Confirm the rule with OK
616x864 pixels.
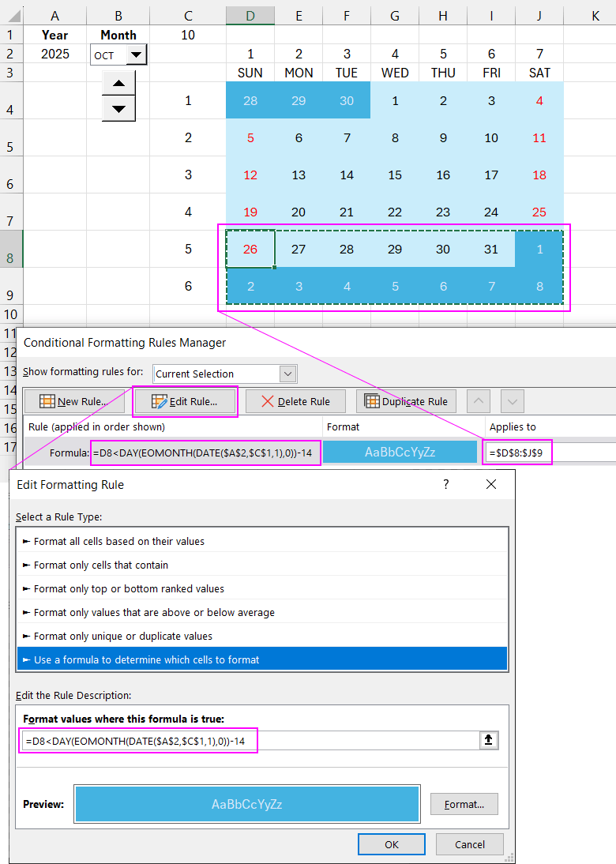[392, 844]
